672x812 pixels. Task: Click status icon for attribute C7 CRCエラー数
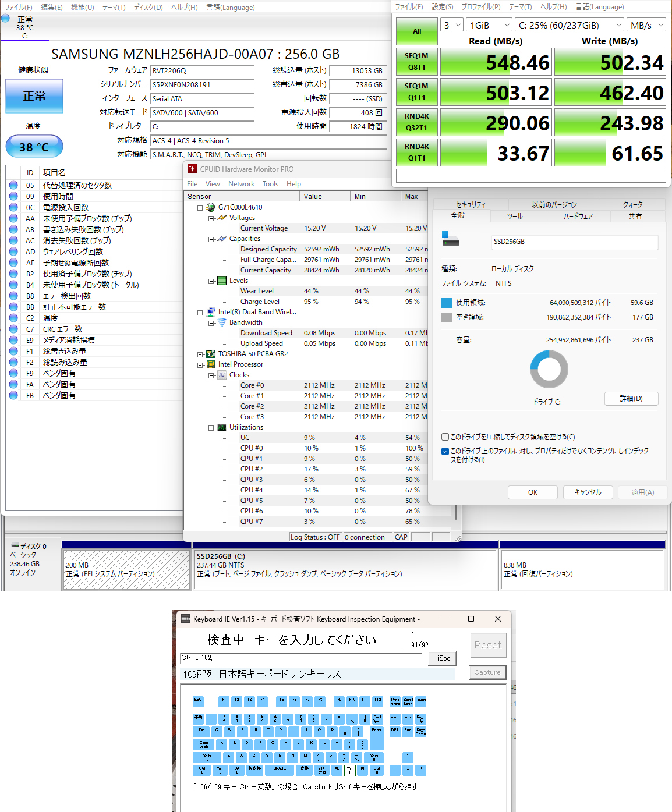coord(13,329)
